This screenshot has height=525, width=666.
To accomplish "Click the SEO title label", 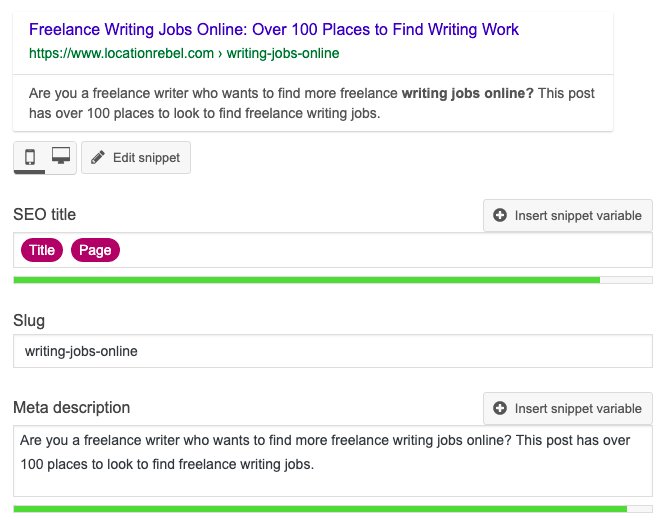I will pos(45,215).
